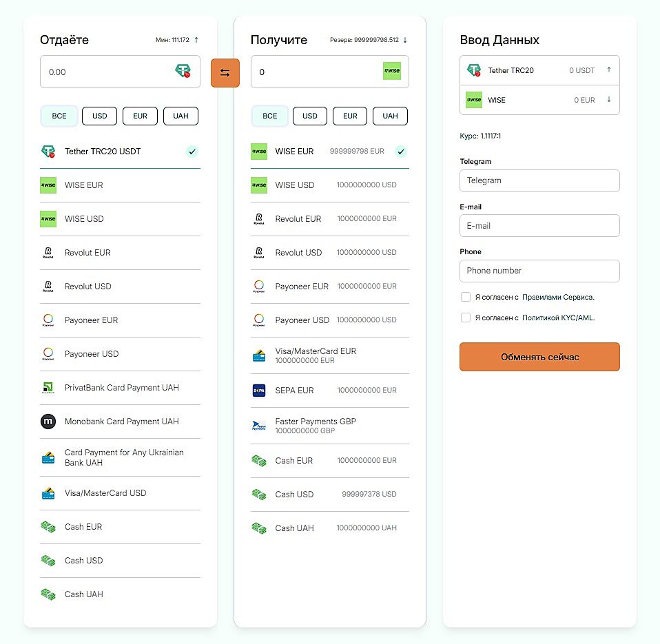Click the down arrow beside the reserve amount

pyautogui.click(x=405, y=40)
